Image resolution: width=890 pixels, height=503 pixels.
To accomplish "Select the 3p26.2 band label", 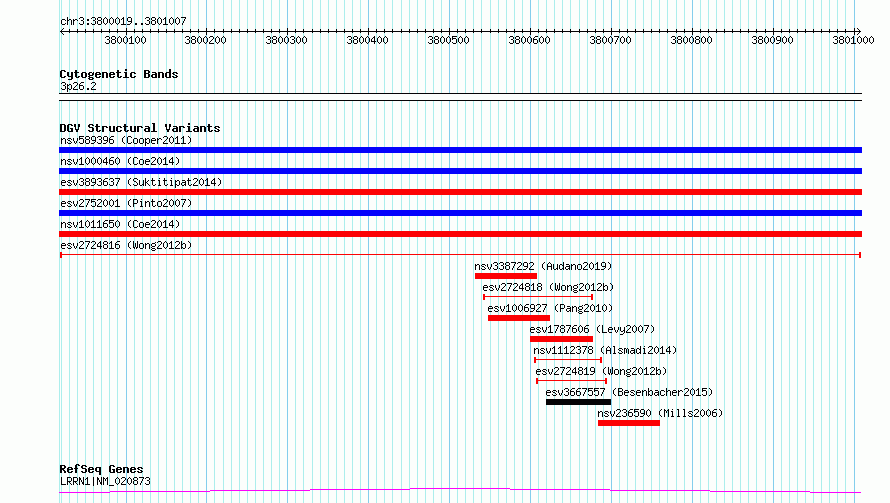I will [x=78, y=86].
